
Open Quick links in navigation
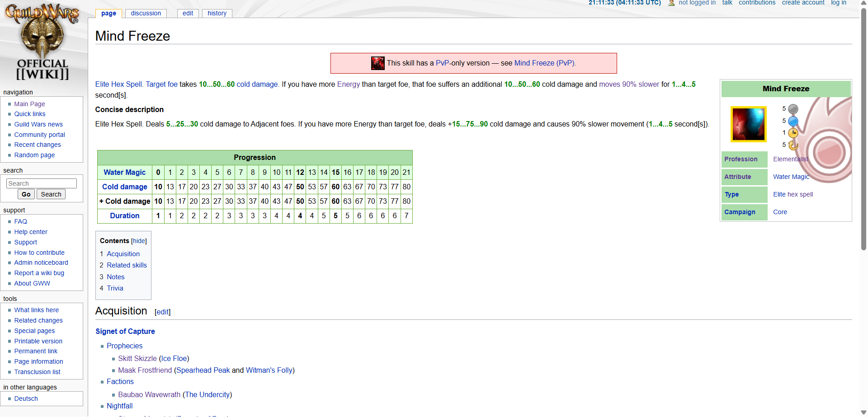point(29,114)
